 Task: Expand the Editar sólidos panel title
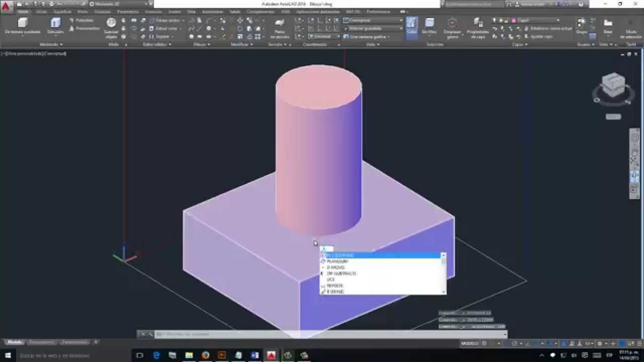point(157,45)
